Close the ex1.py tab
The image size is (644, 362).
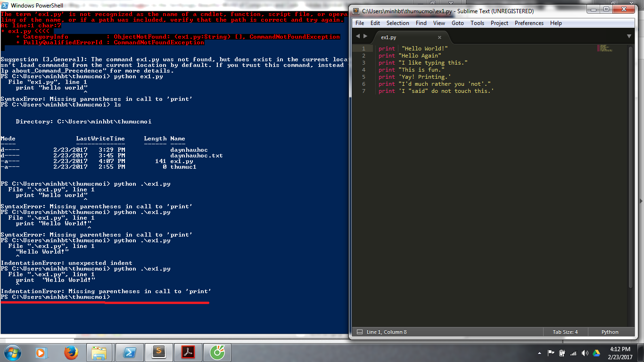coord(439,37)
